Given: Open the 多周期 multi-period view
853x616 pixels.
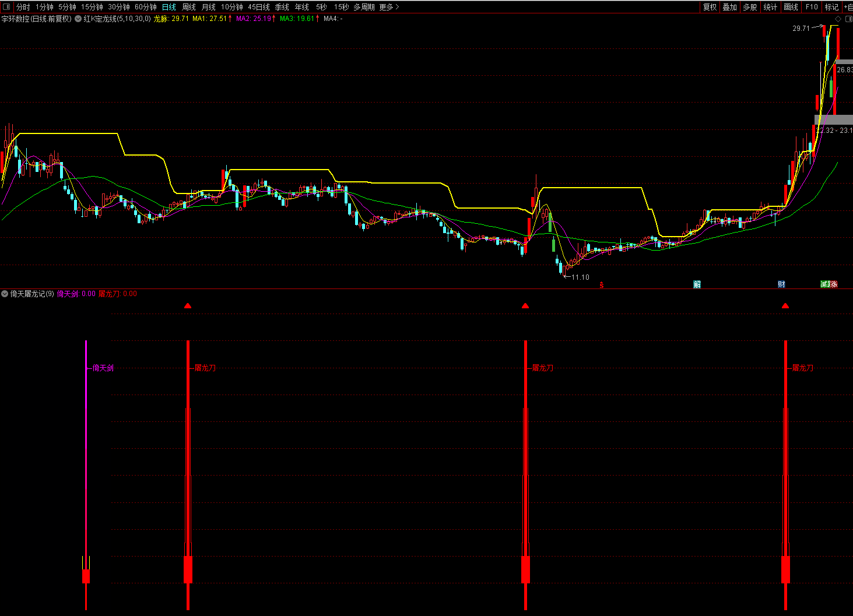Looking at the screenshot, I should click(364, 7).
